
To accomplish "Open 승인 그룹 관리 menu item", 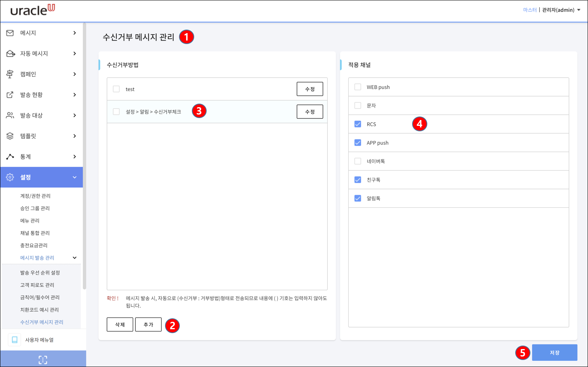I will coord(35,208).
